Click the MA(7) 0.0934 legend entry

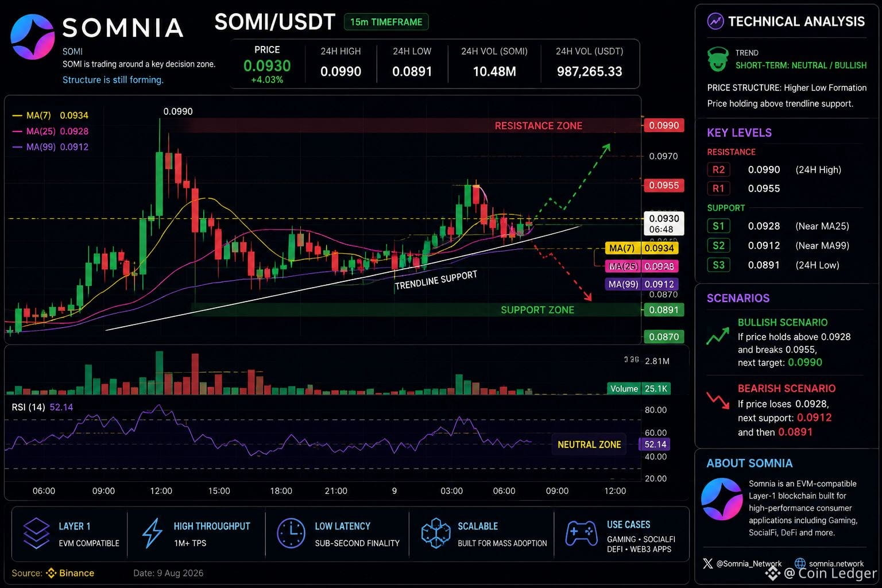point(51,115)
